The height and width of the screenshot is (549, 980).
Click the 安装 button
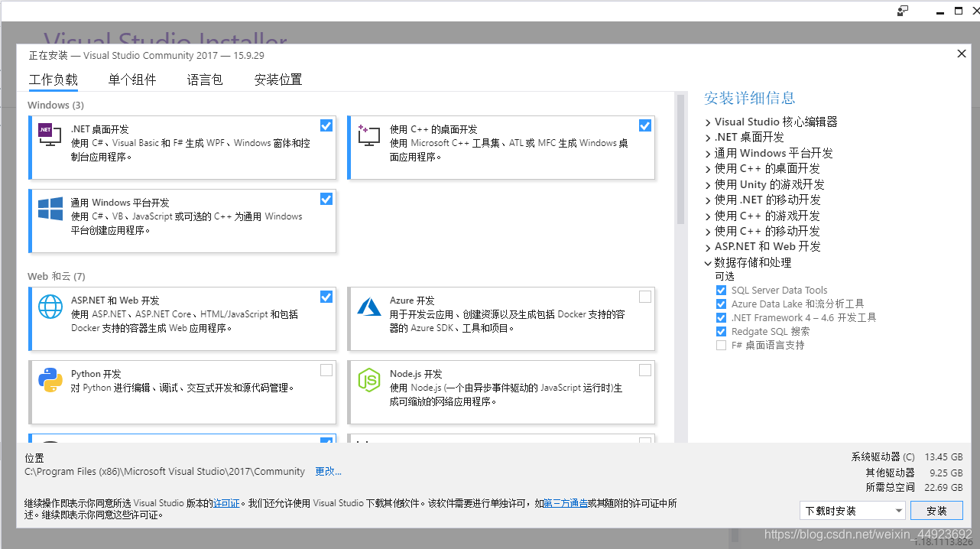(x=936, y=511)
